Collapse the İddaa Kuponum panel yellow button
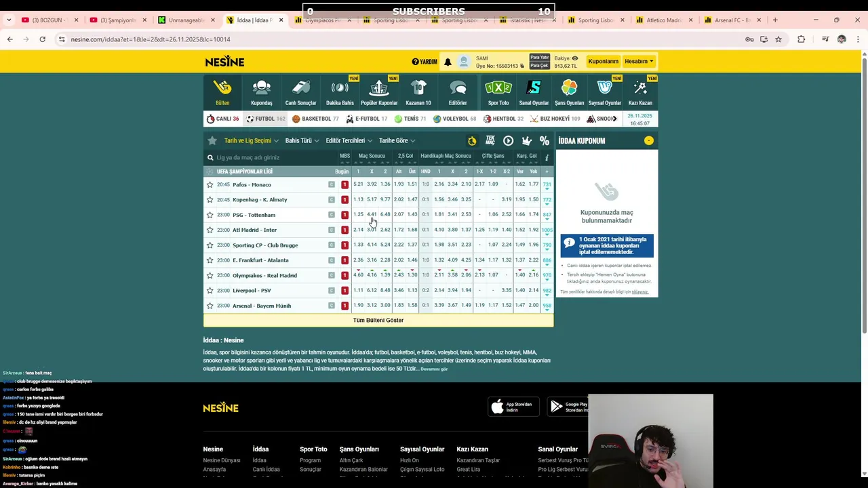This screenshot has width=868, height=488. (649, 140)
